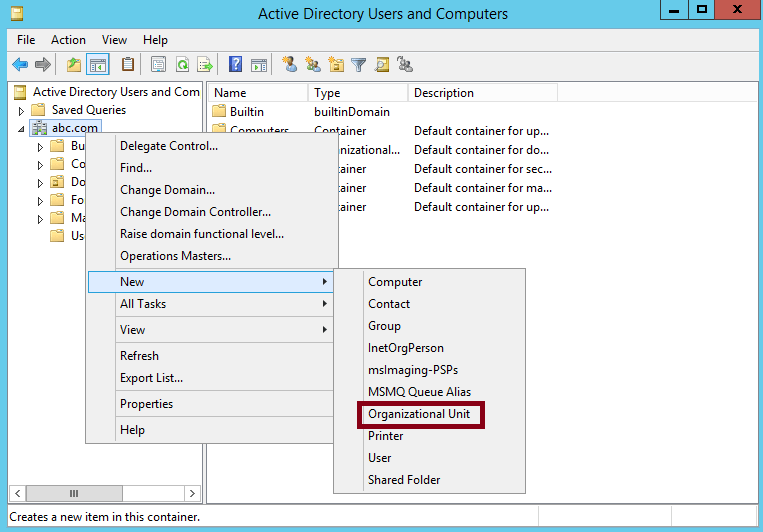Click the Saved Queries folder icon
This screenshot has height=532, width=763.
pyautogui.click(x=38, y=110)
